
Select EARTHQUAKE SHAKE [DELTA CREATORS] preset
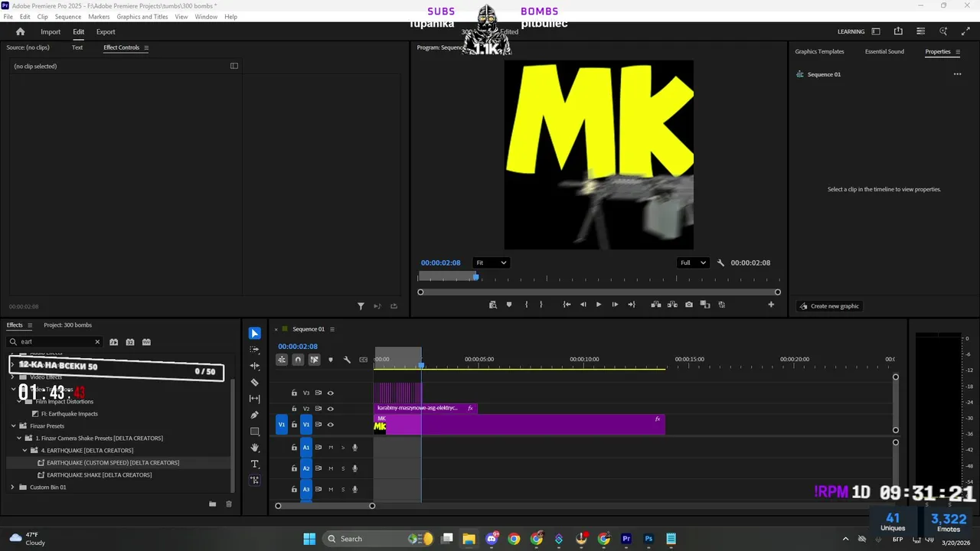click(99, 475)
